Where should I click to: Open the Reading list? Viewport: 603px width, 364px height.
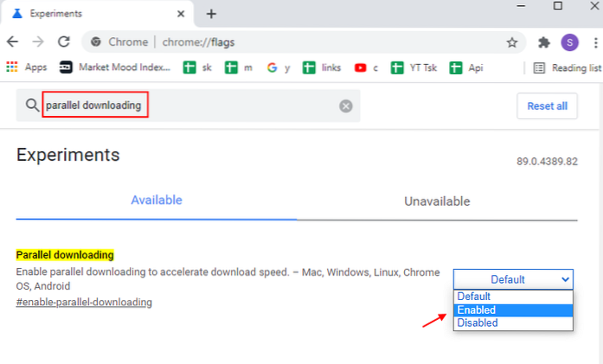point(563,67)
